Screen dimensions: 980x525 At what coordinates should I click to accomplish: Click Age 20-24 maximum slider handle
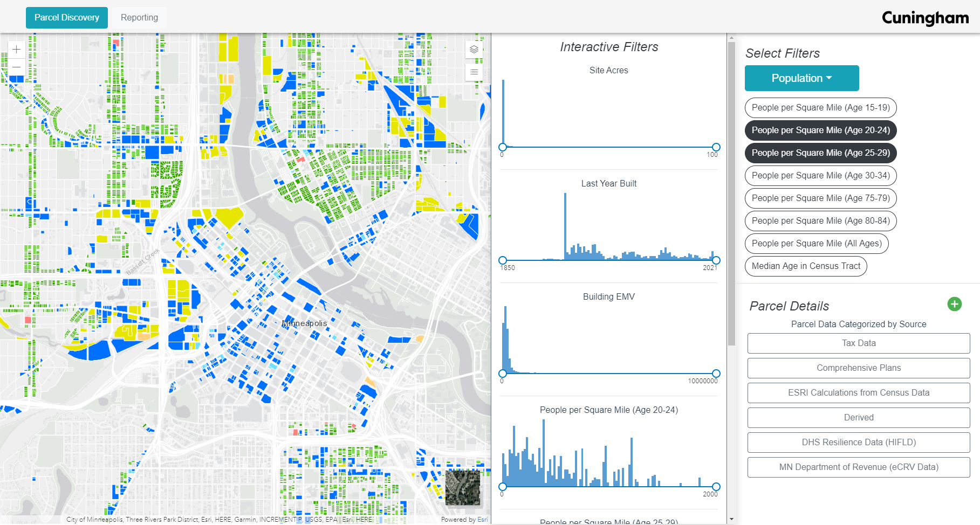[x=716, y=487]
